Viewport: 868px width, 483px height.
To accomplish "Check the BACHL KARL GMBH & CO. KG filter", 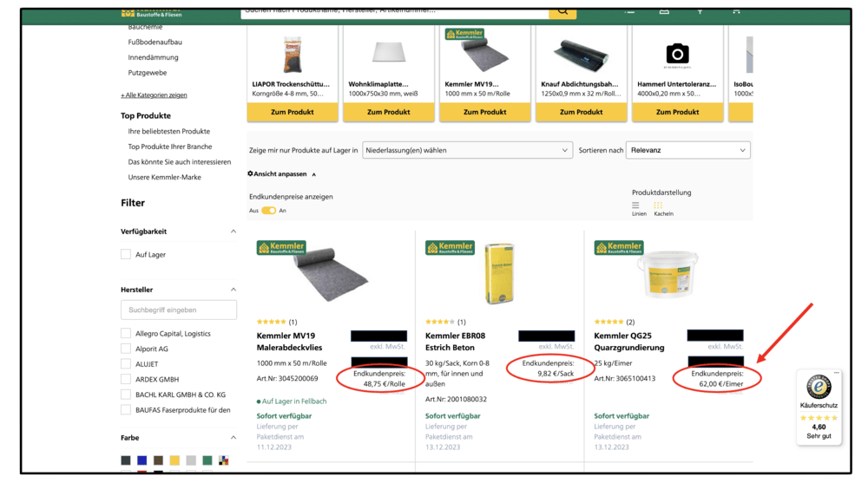I will (126, 395).
